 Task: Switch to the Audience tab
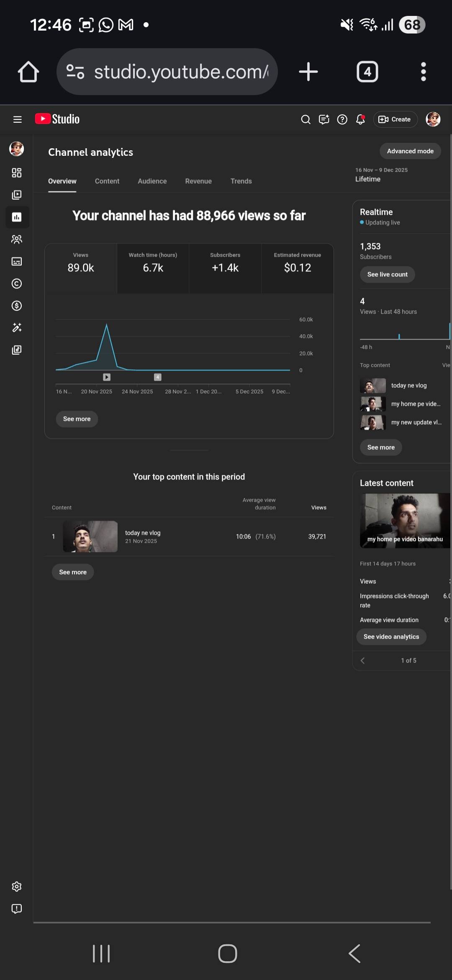pos(152,181)
